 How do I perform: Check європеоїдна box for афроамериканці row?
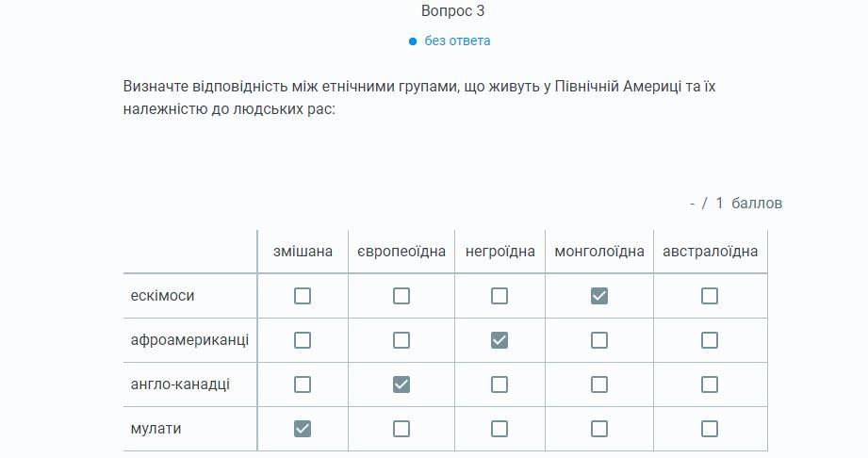(401, 340)
